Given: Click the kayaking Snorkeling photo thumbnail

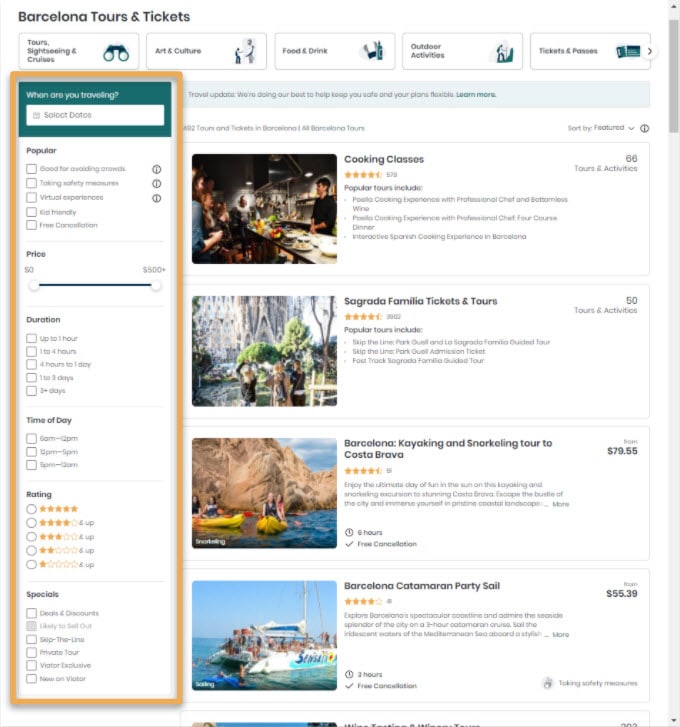Looking at the screenshot, I should (264, 493).
